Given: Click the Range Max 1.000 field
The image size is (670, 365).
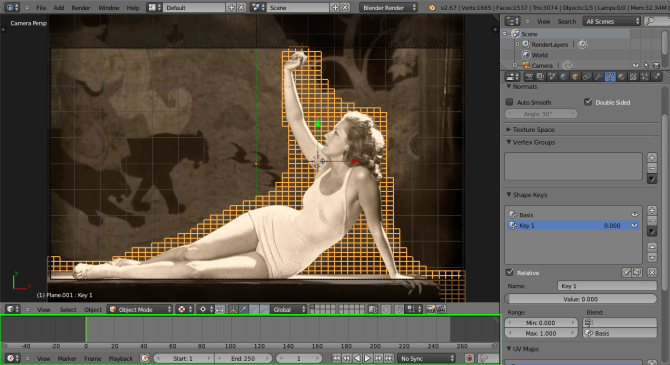Looking at the screenshot, I should [x=541, y=333].
